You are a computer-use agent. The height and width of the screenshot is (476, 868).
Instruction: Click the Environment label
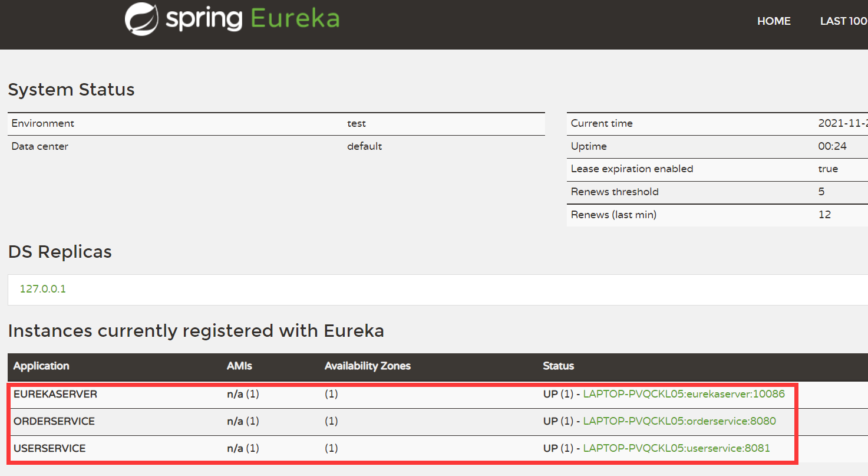coord(43,123)
